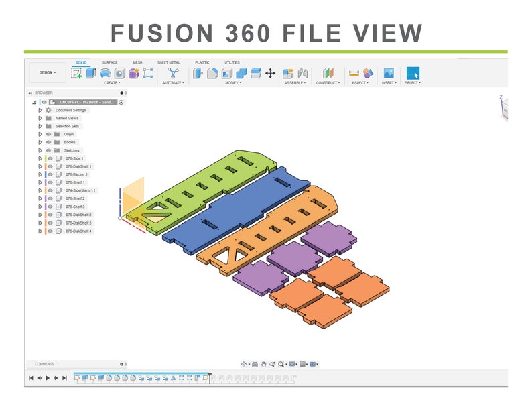Collapse the root component tree
Viewport: 532px width, 411px height.
pos(34,102)
